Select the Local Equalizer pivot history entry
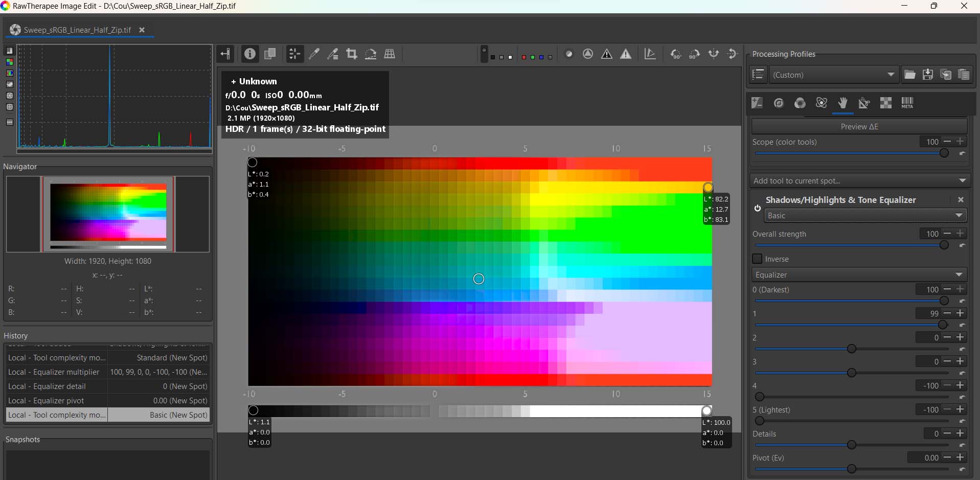 (107, 401)
